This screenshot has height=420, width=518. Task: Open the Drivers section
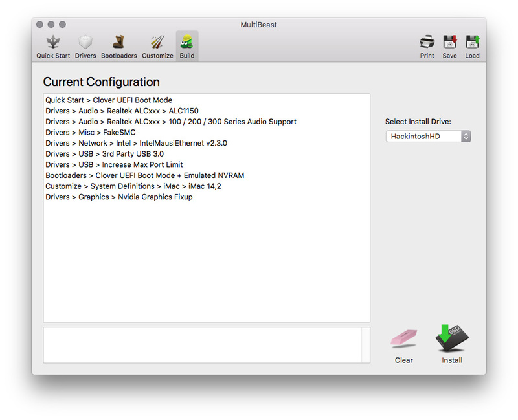click(x=85, y=47)
